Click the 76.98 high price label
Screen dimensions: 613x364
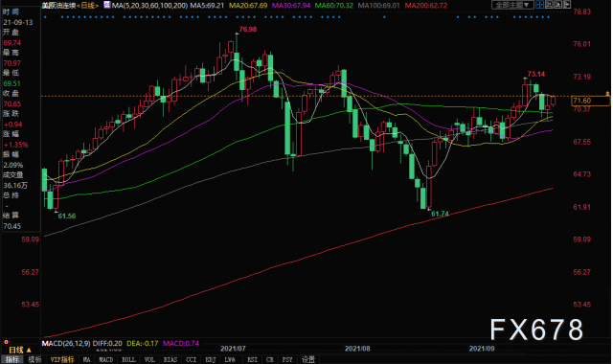(248, 30)
